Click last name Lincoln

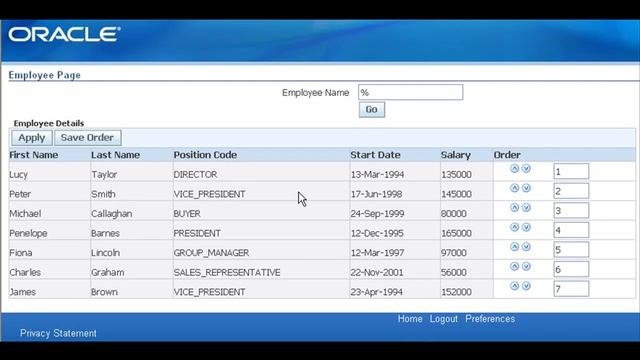pyautogui.click(x=105, y=253)
